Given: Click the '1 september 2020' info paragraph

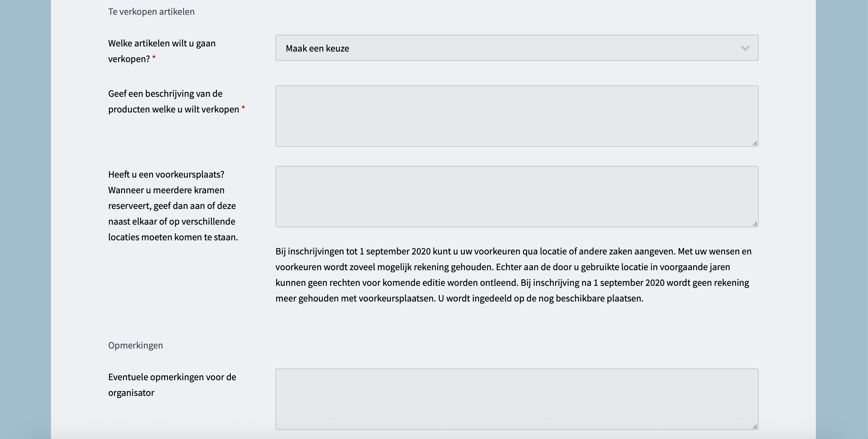Looking at the screenshot, I should point(513,275).
